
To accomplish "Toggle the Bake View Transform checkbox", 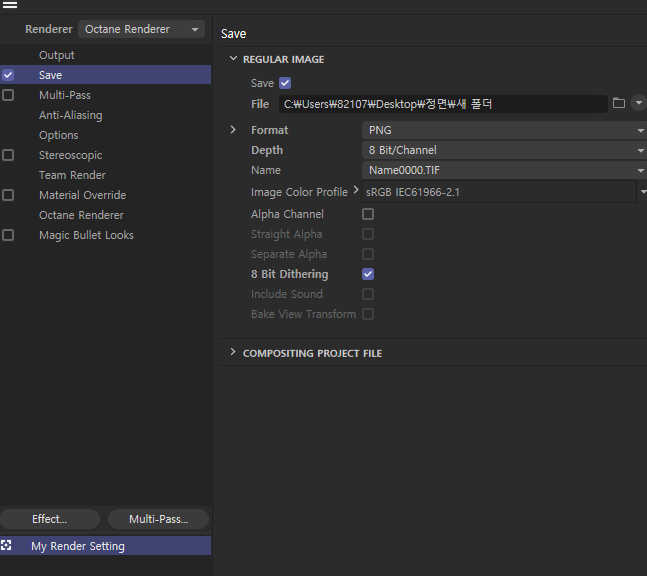I will pyautogui.click(x=368, y=314).
